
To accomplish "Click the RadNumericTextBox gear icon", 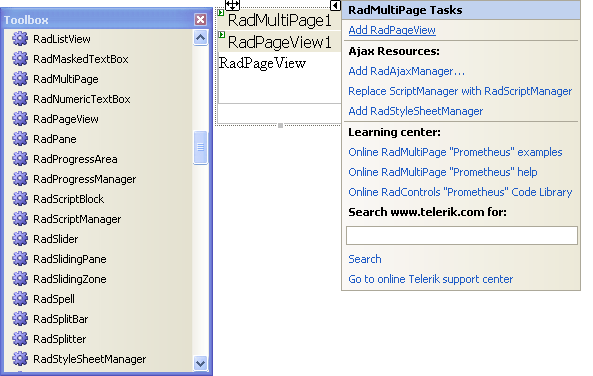I will [x=20, y=99].
